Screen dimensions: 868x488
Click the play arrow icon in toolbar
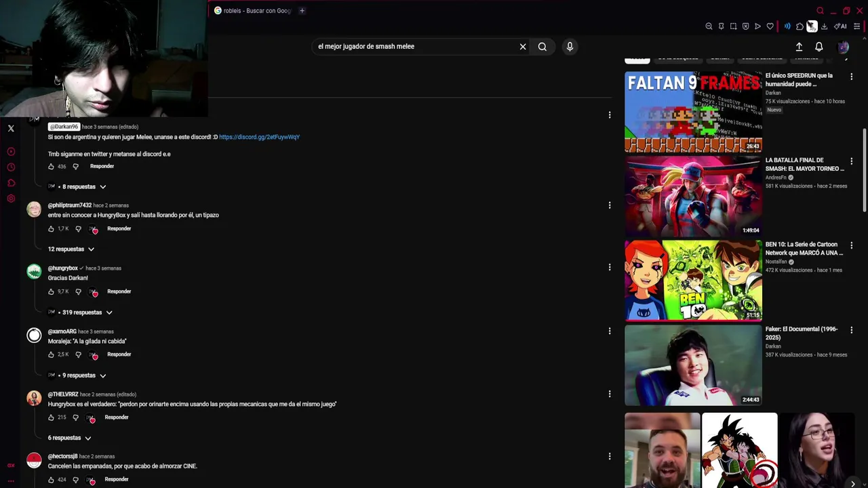click(x=757, y=26)
